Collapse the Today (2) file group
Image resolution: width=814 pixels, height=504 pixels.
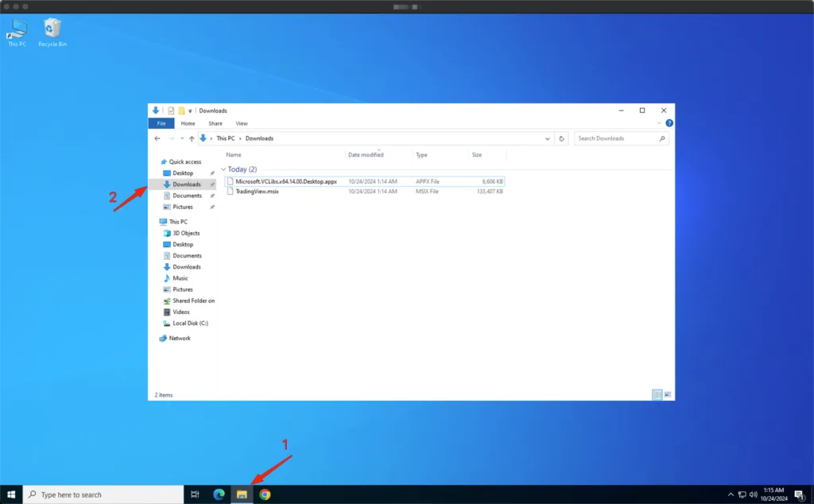pos(223,169)
